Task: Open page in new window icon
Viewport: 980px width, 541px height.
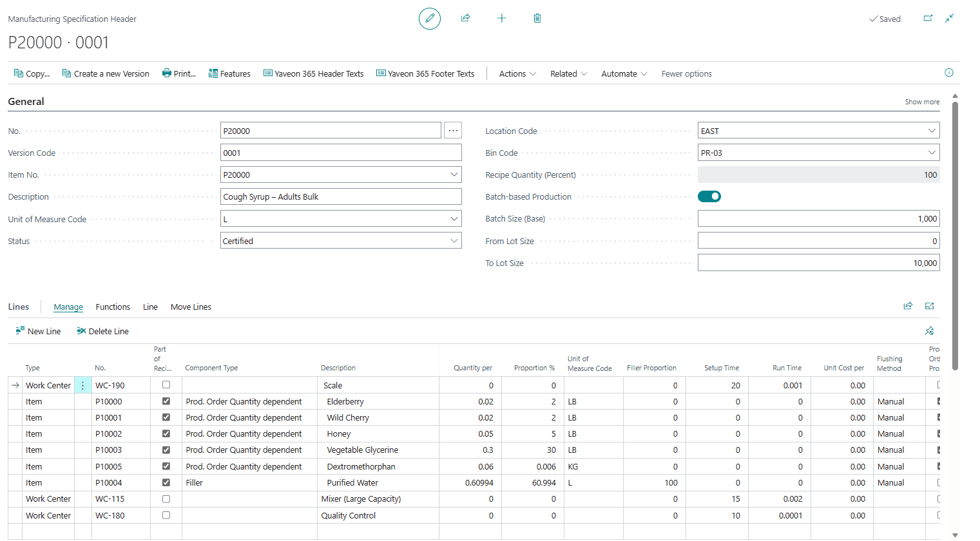Action: click(x=928, y=18)
